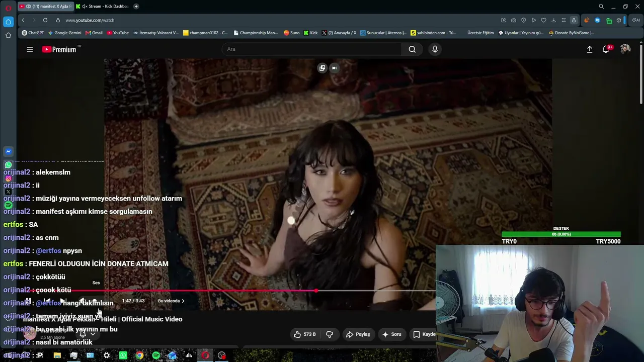The height and width of the screenshot is (362, 644).
Task: Open Spotify in the Opera sidebar
Action: (x=8, y=205)
